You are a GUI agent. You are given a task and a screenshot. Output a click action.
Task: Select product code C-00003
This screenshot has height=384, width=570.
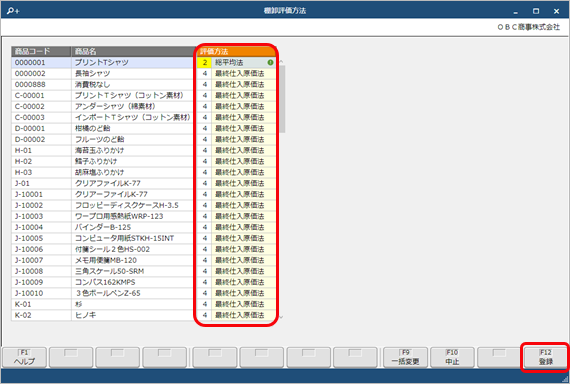[29, 117]
